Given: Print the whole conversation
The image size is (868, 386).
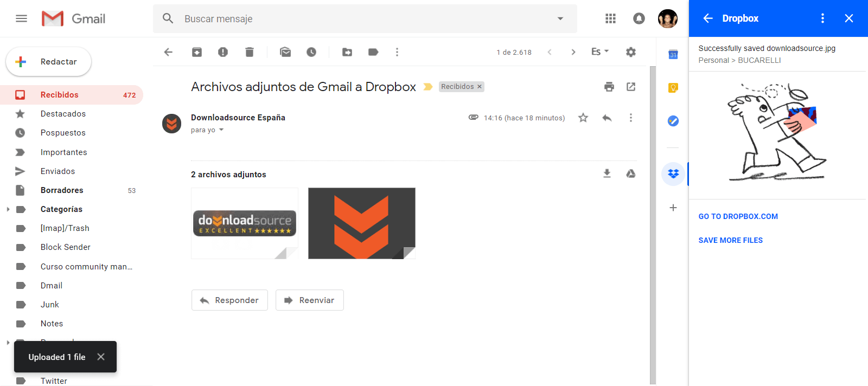Looking at the screenshot, I should point(609,87).
